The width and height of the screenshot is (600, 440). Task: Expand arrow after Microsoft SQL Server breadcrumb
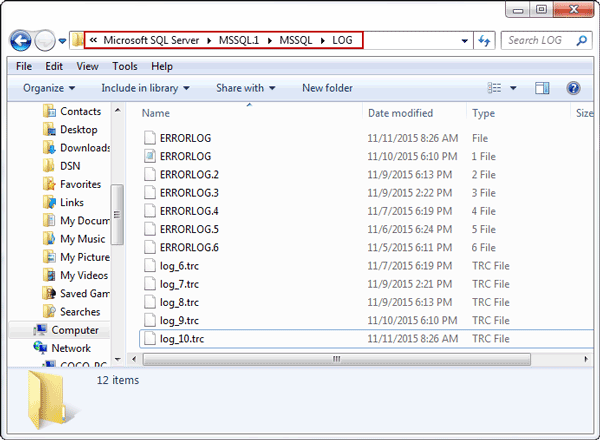(x=209, y=41)
